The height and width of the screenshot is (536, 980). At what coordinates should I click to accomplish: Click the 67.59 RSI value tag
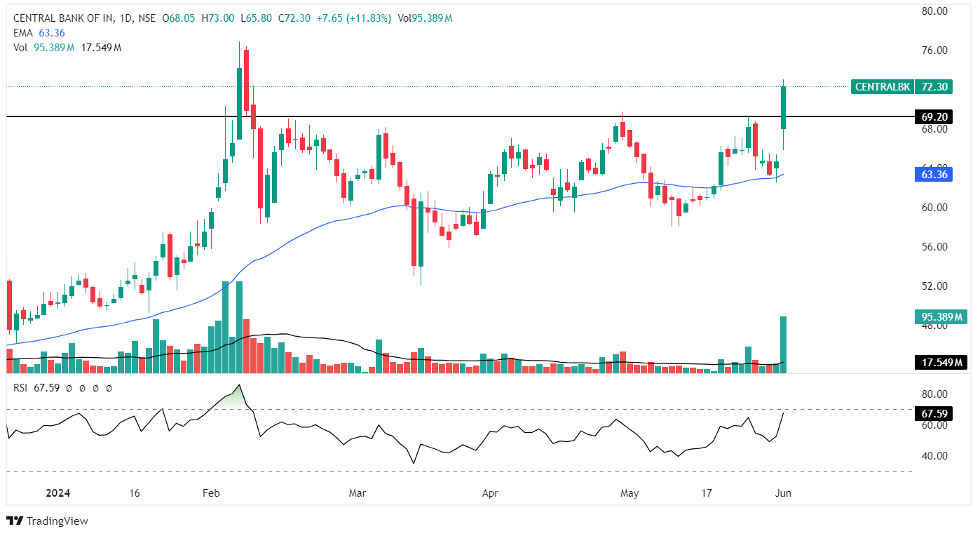pos(933,414)
